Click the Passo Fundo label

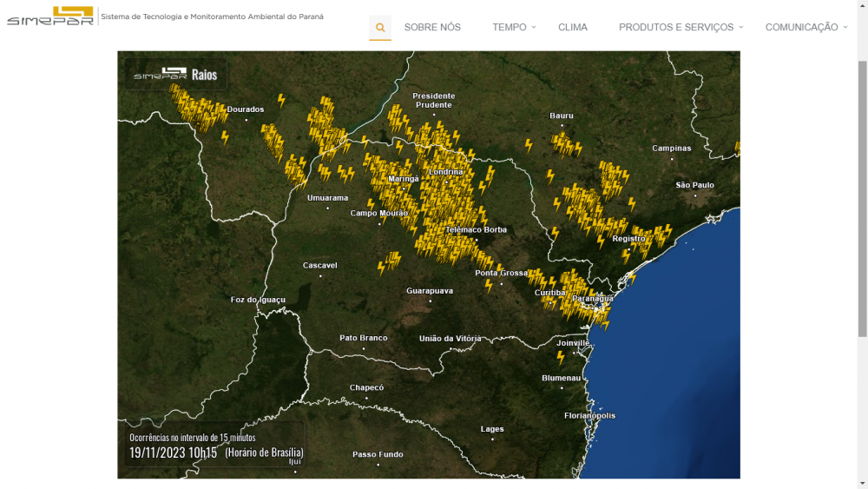tap(378, 454)
